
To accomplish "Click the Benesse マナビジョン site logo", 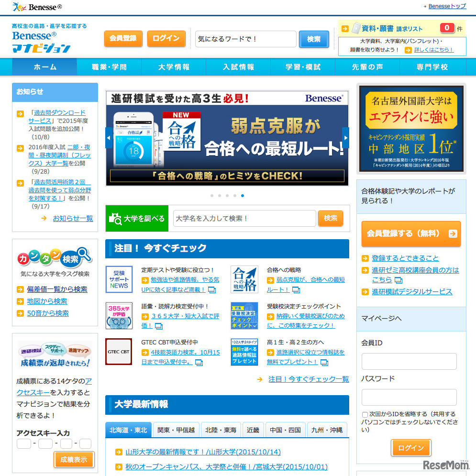I will (42, 42).
